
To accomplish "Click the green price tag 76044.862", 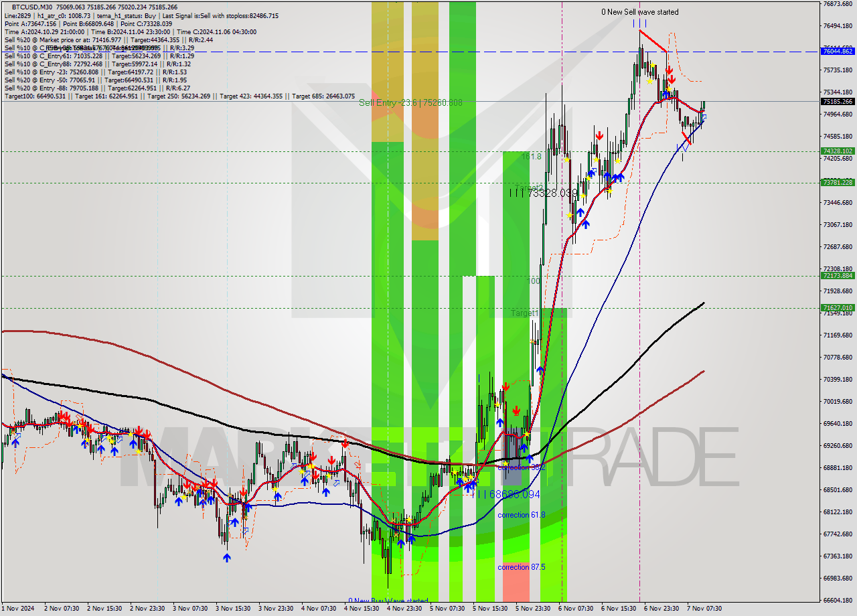I will [838, 51].
